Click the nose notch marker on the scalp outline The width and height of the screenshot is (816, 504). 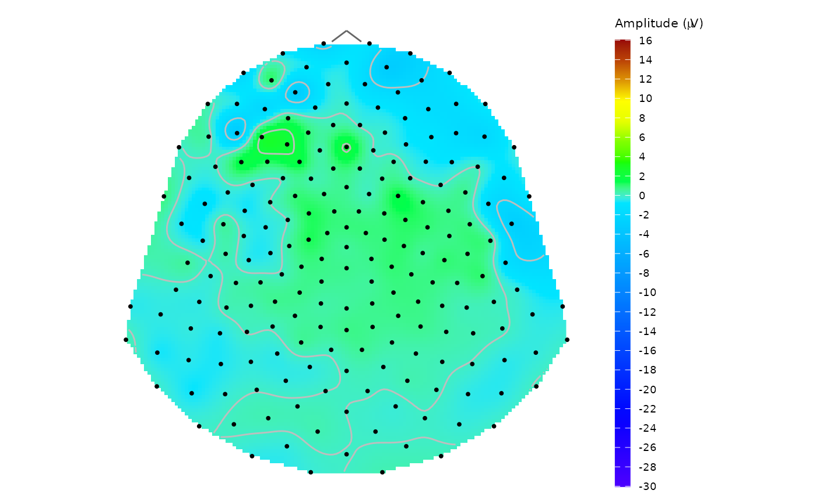tap(347, 32)
